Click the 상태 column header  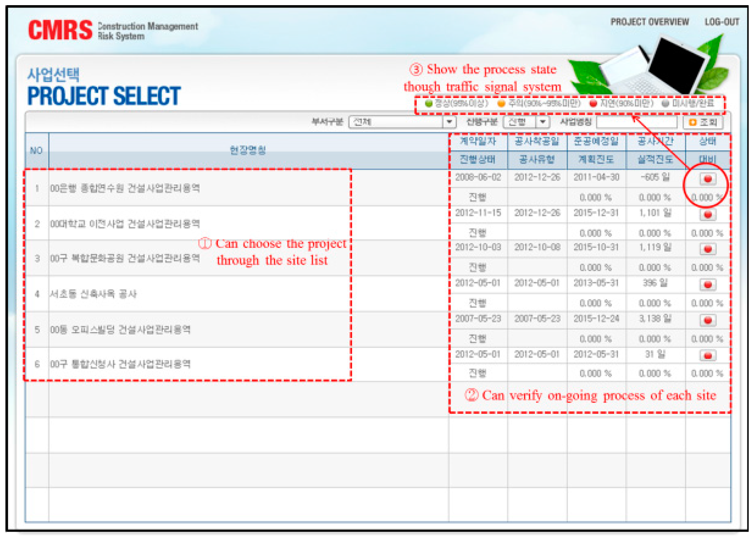click(x=707, y=142)
